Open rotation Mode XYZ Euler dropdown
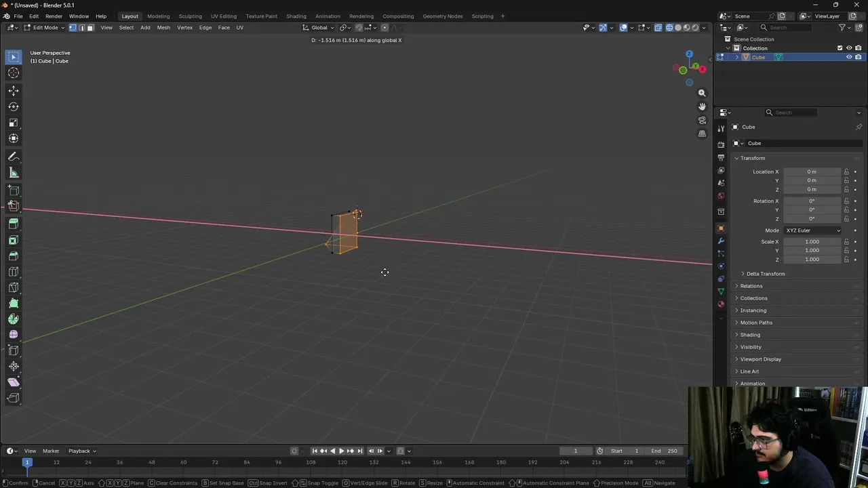The width and height of the screenshot is (868, 488). coord(812,230)
